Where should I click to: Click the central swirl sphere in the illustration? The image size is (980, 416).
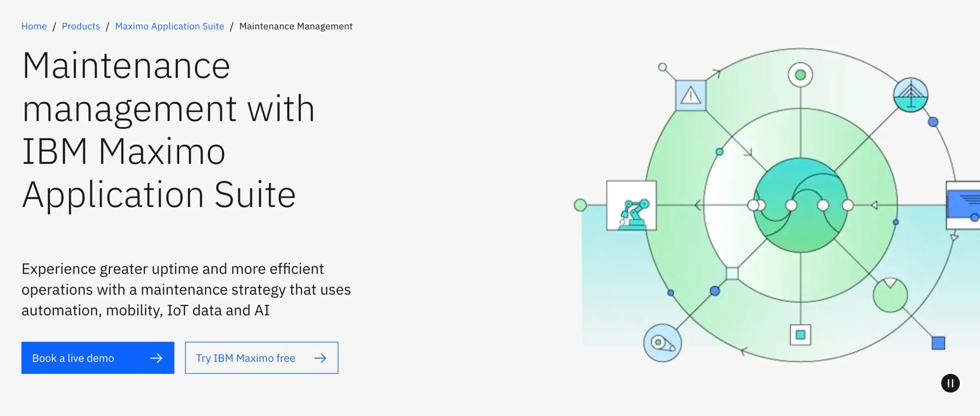click(801, 205)
